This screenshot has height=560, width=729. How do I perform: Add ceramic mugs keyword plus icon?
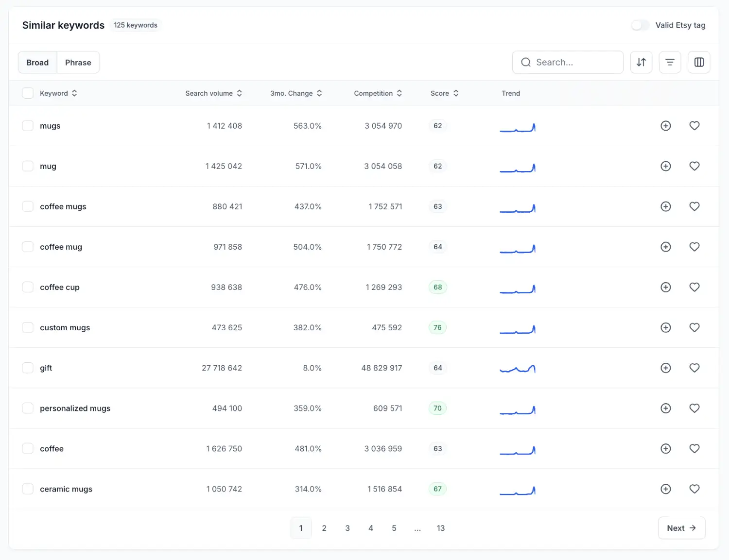(x=666, y=489)
